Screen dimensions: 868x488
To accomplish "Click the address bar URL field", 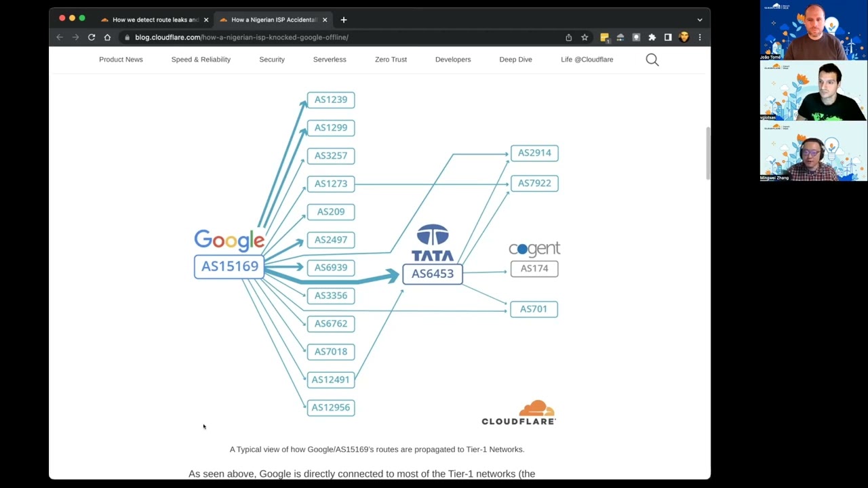I will point(339,37).
